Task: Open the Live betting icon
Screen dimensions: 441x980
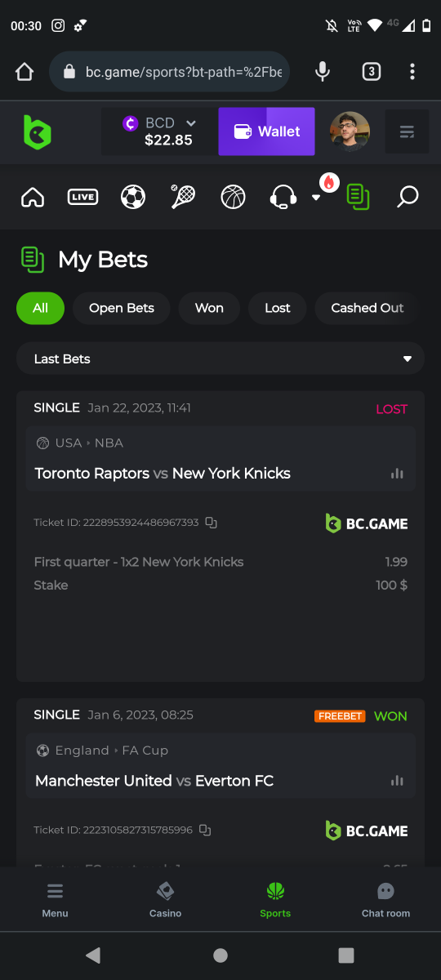Action: (x=82, y=197)
